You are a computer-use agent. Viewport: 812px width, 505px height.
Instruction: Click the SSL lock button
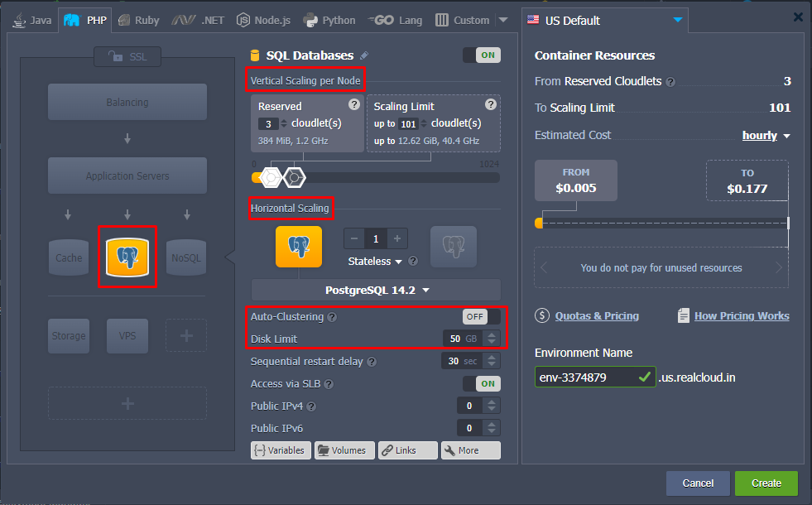click(x=127, y=56)
